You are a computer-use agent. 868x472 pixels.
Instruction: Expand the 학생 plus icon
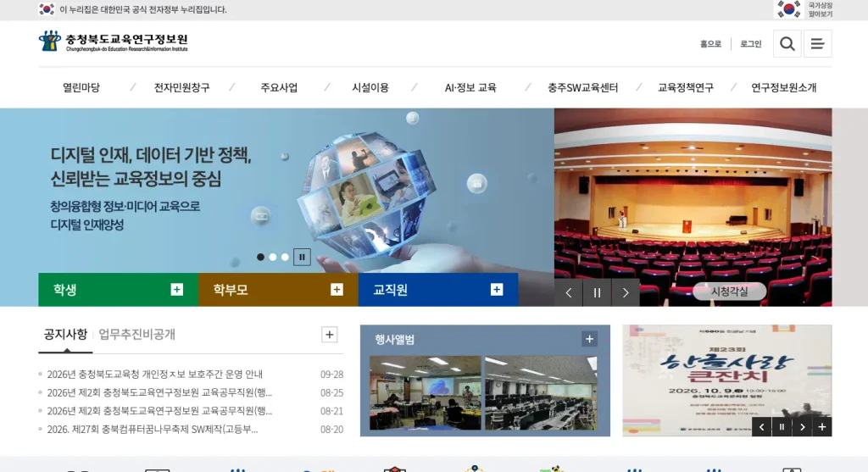176,290
